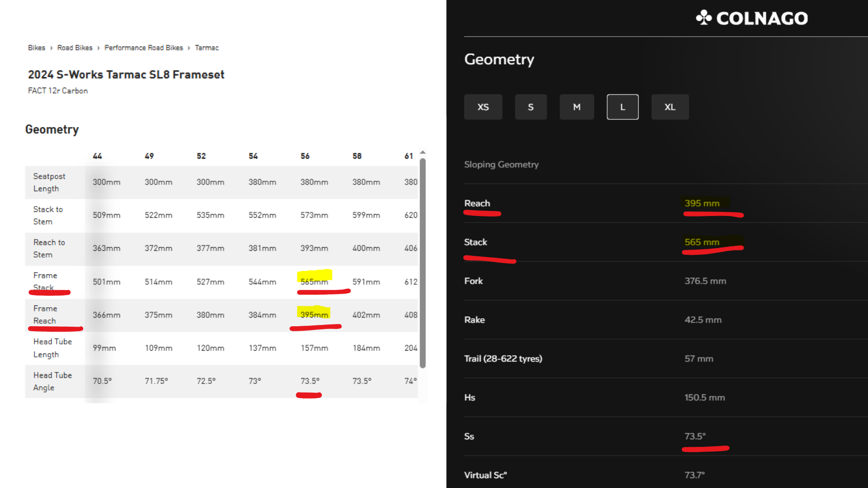
Task: Click the Colnago Stack 565 mm value
Action: (702, 242)
